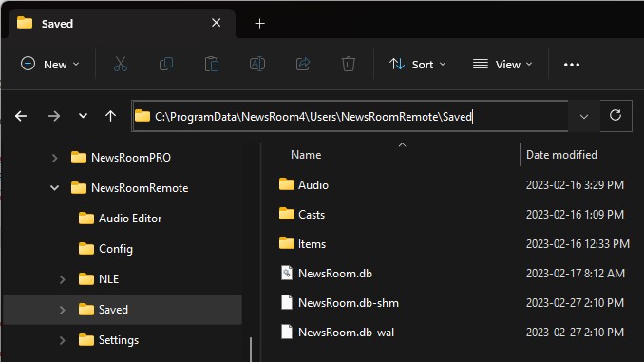The height and width of the screenshot is (362, 644).
Task: Select the NewsRoom.db-shm file name
Action: click(x=349, y=303)
